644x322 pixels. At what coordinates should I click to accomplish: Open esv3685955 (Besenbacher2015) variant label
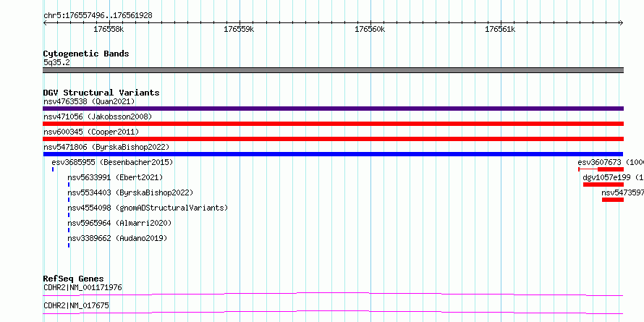click(113, 162)
